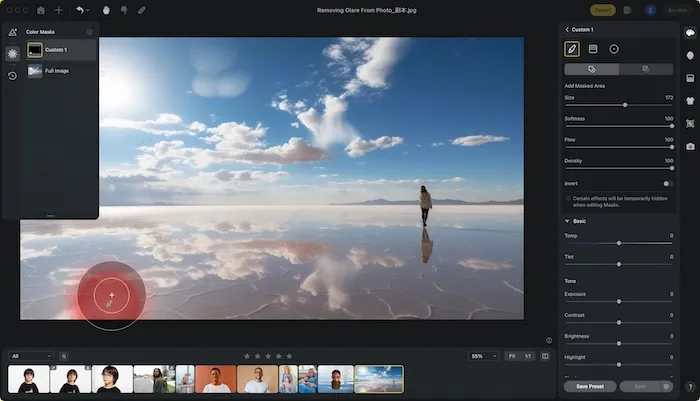This screenshot has width=700, height=401.
Task: Adjust the Exposure slider
Action: [619, 301]
